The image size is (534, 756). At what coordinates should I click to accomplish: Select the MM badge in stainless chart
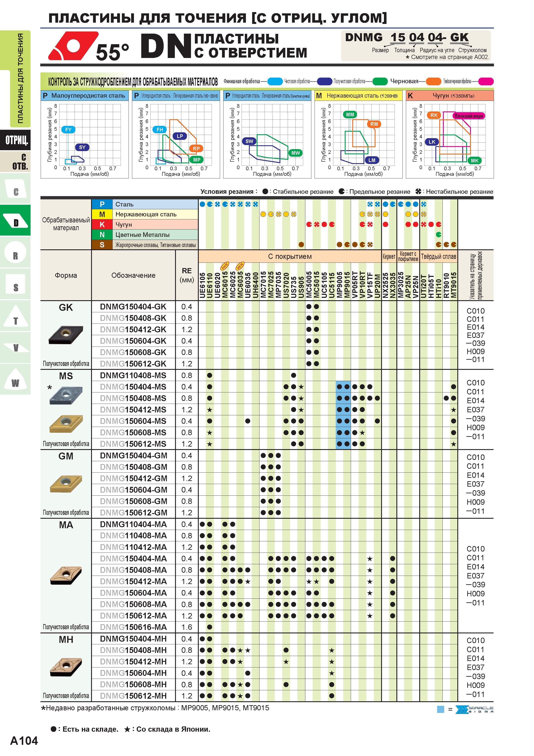tap(350, 115)
